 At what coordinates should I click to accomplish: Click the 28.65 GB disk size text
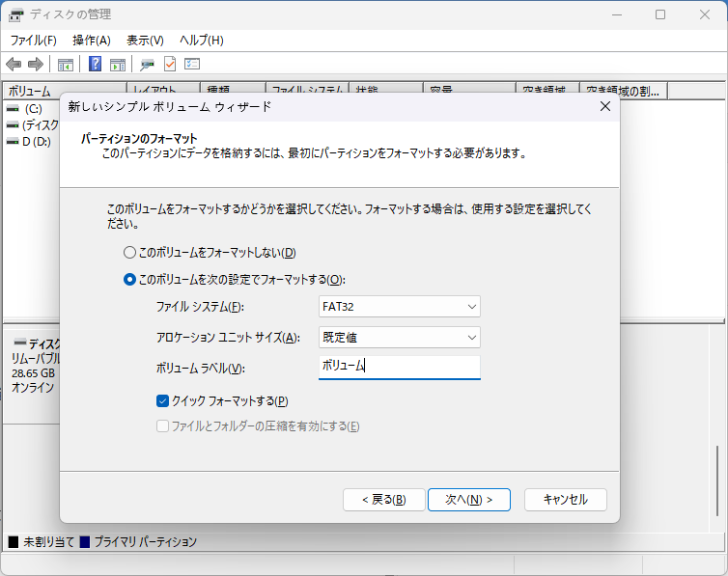[34, 373]
